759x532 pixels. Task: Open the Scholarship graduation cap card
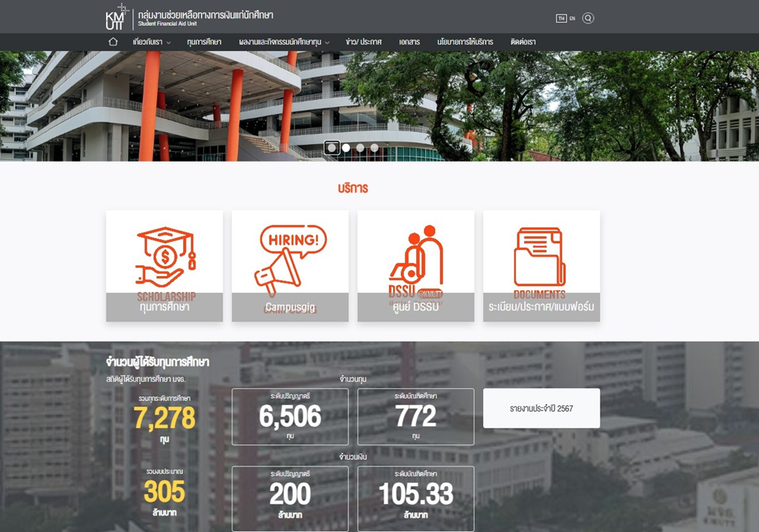click(165, 266)
